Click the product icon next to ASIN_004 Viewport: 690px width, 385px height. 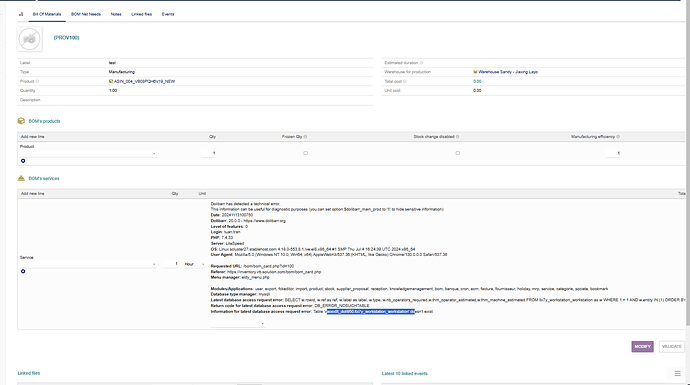tap(111, 81)
